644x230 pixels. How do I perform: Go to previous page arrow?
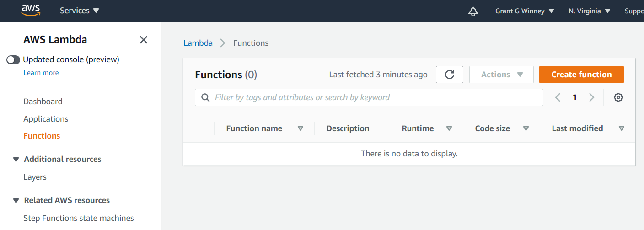pos(558,97)
